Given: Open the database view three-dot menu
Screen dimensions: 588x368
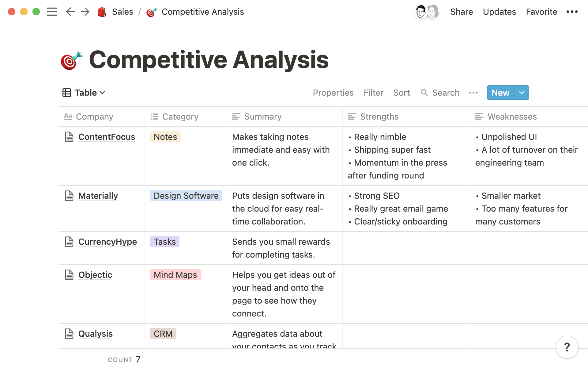Looking at the screenshot, I should 473,93.
